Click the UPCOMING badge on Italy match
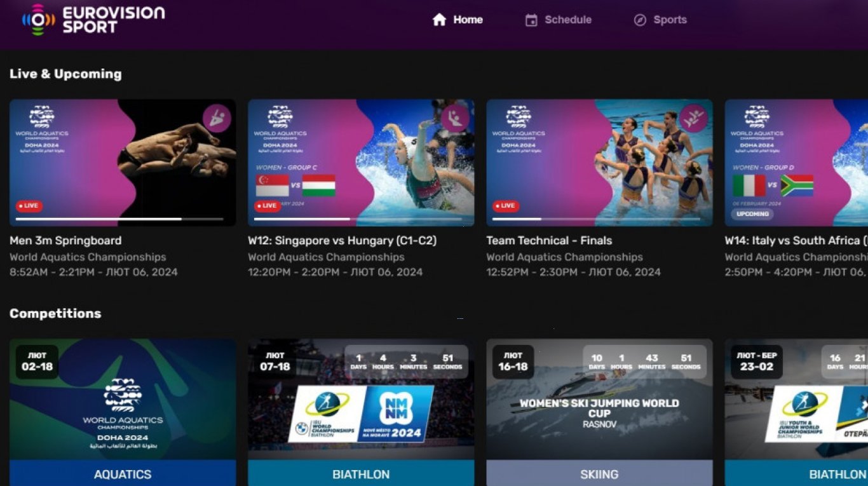 click(752, 214)
